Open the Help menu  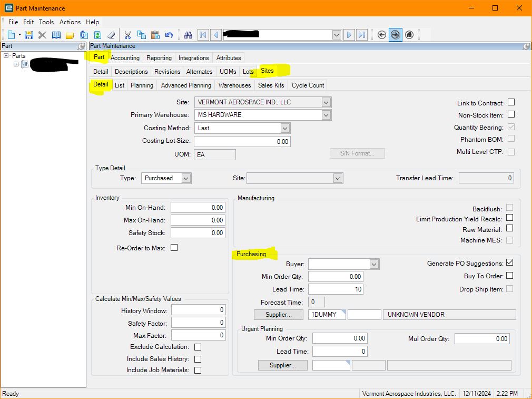pos(92,22)
